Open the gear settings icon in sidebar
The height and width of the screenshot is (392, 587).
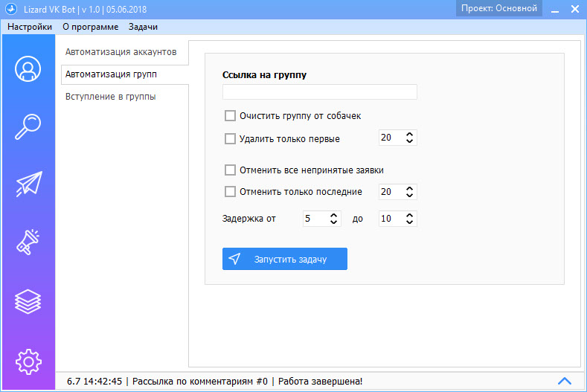(28, 361)
